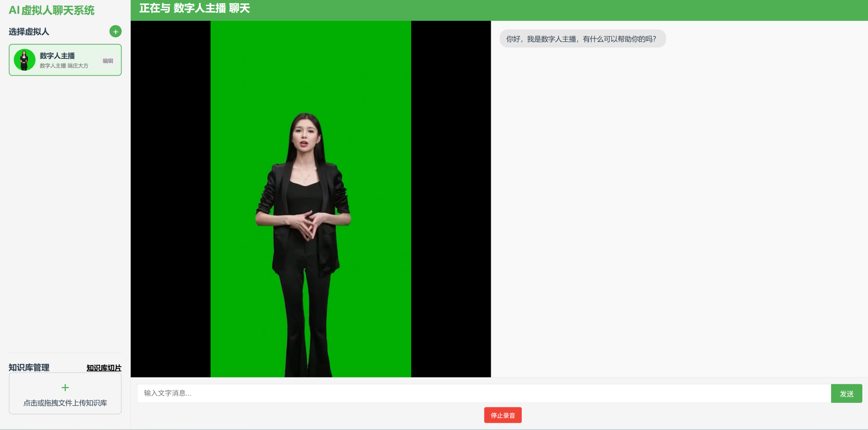Select the 数字人主播 card name
Image resolution: width=868 pixels, height=430 pixels.
[57, 56]
